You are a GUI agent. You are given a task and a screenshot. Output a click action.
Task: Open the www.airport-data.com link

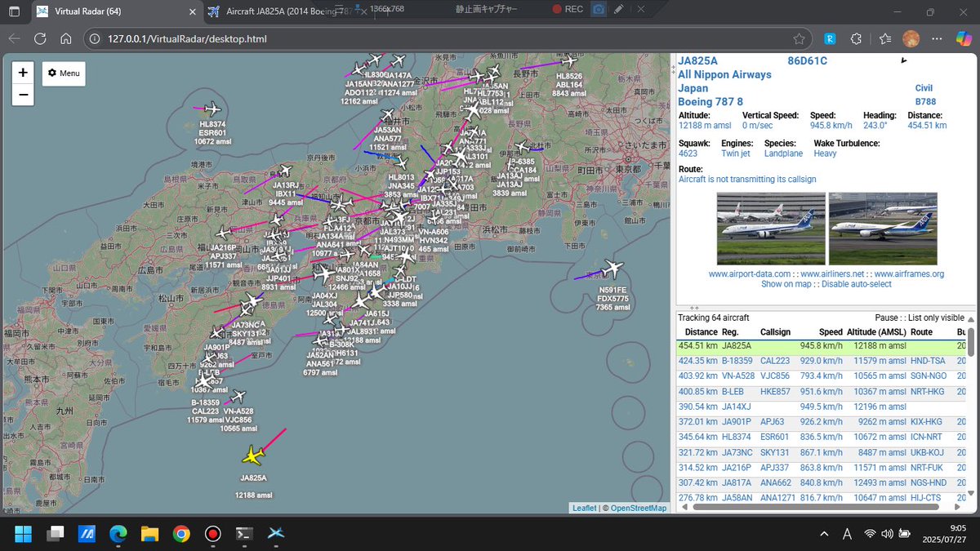click(750, 274)
